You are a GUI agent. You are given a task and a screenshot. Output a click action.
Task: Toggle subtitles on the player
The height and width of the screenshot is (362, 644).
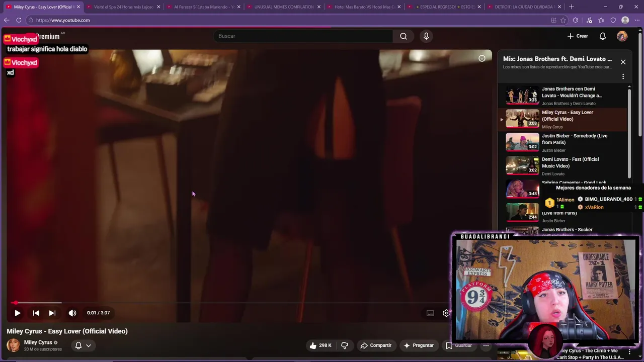[x=430, y=313]
